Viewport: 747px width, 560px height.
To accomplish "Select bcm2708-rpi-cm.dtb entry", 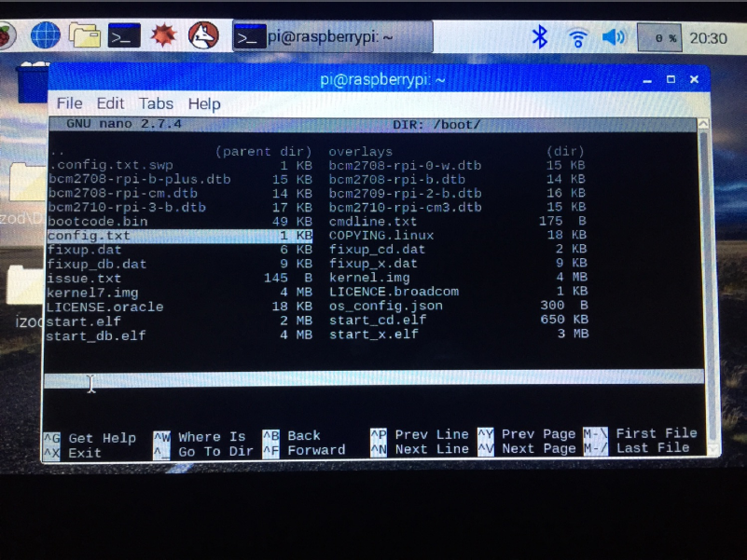I will tap(180, 193).
